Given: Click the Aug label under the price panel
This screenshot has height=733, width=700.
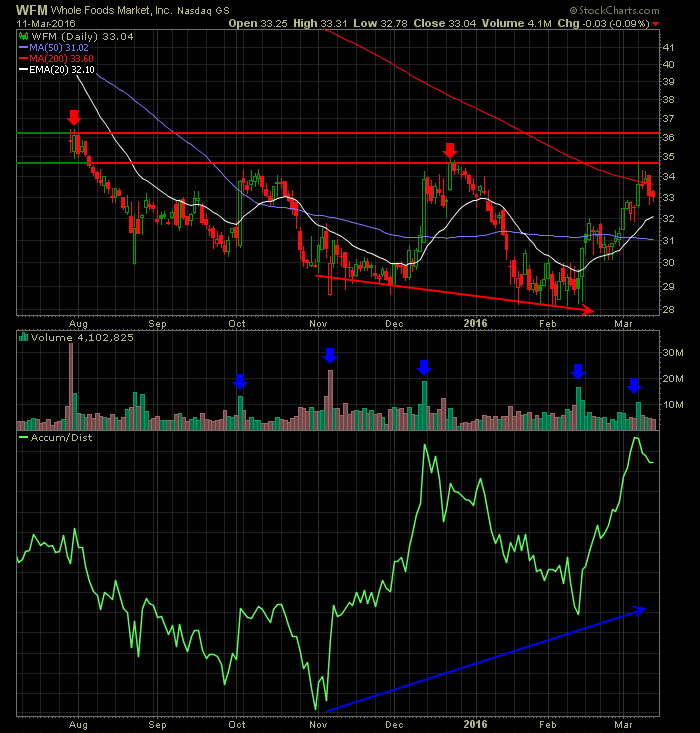Looking at the screenshot, I should (x=78, y=323).
